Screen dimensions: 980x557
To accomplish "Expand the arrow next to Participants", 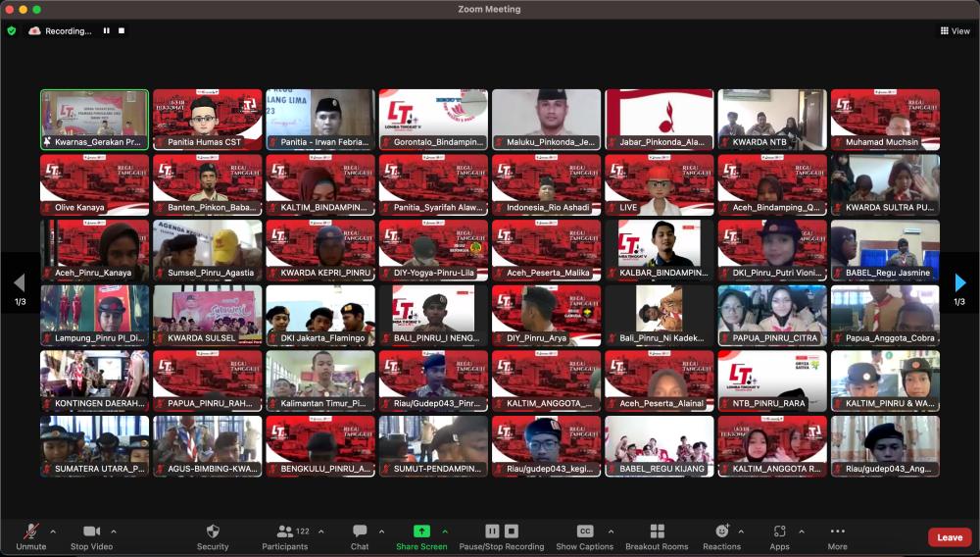I will pyautogui.click(x=319, y=532).
